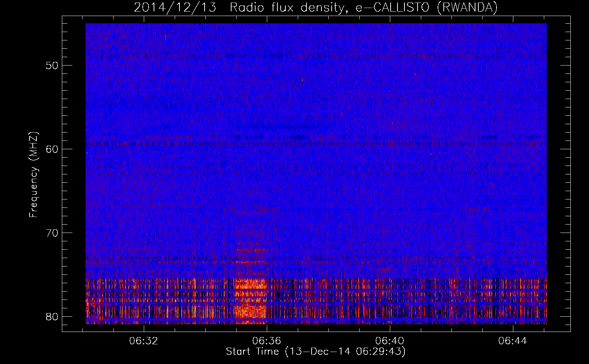Click the 06:40 time tick label
The image size is (589, 364).
click(x=390, y=341)
